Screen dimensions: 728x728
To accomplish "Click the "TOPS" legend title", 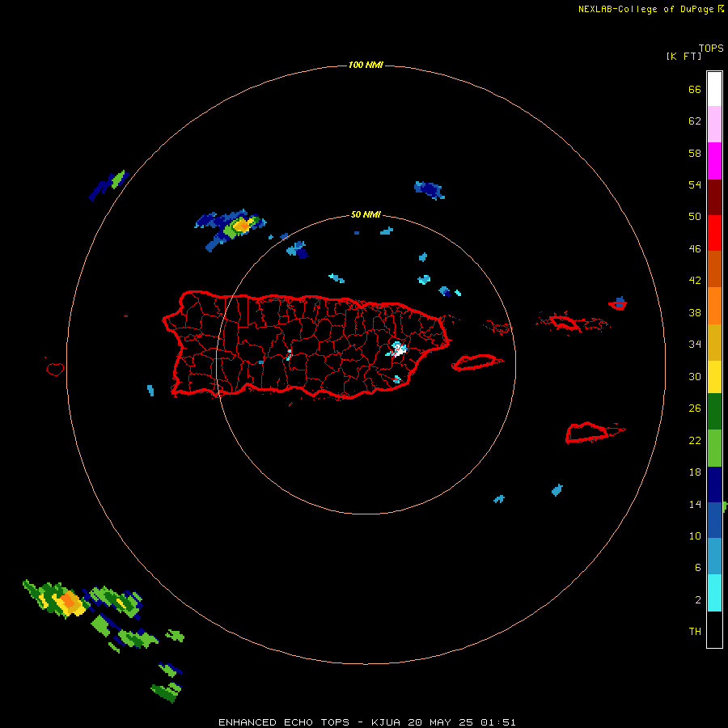I will click(711, 49).
